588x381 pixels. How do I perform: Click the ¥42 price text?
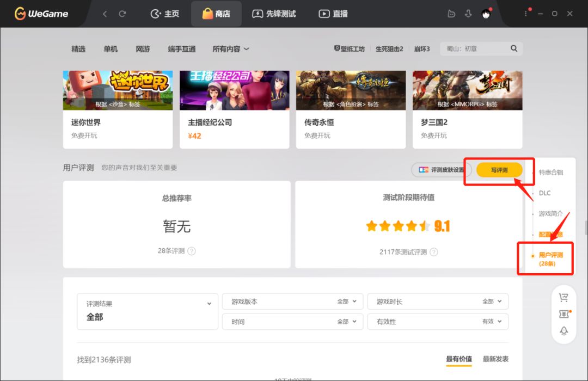pos(194,136)
